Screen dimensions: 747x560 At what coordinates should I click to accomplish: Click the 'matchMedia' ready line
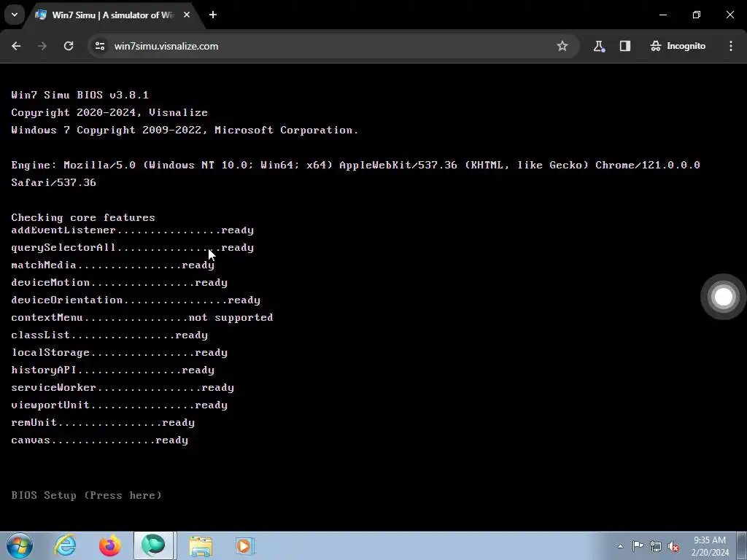[x=113, y=265]
